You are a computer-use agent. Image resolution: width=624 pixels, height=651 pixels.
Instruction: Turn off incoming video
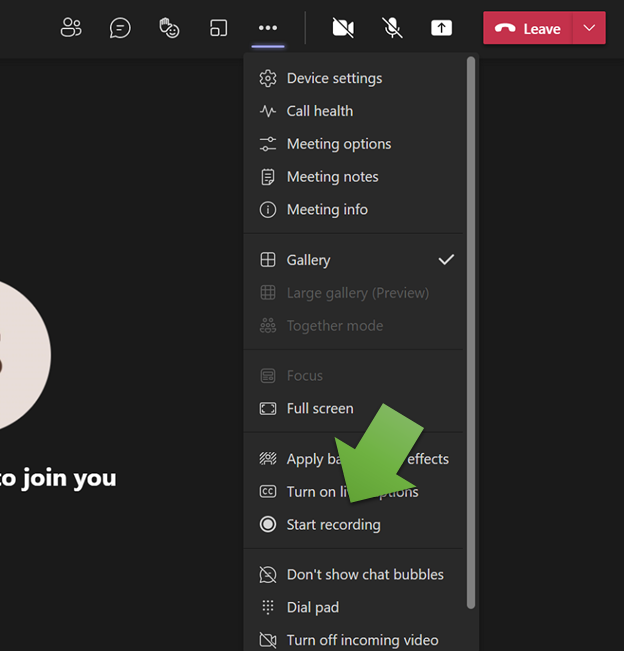[354, 640]
